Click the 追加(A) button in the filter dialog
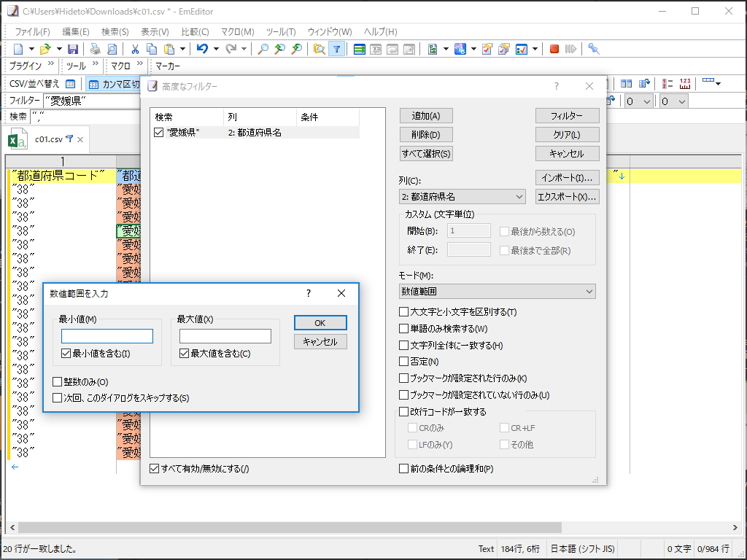 pos(425,115)
